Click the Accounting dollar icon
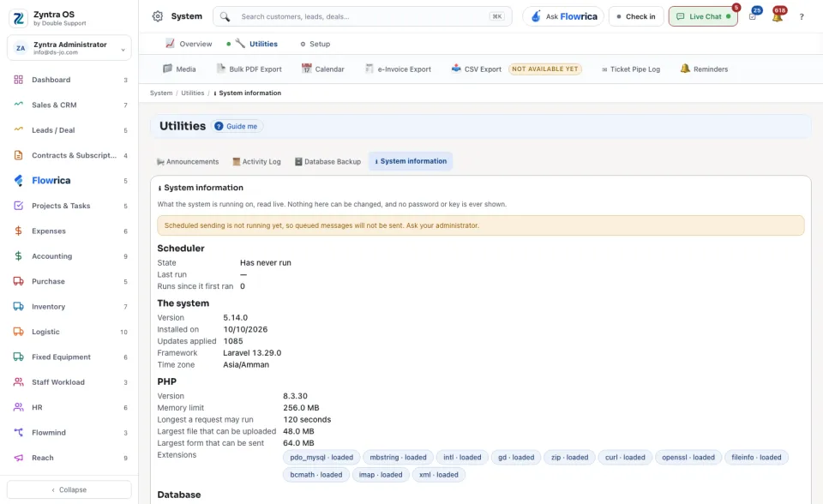Viewport: 823px width, 504px height. click(x=18, y=256)
